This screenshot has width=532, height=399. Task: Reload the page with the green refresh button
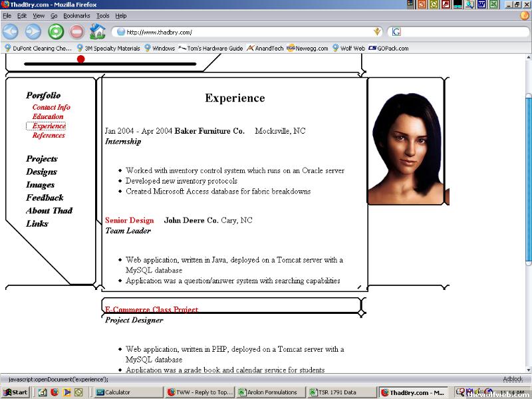pyautogui.click(x=56, y=31)
